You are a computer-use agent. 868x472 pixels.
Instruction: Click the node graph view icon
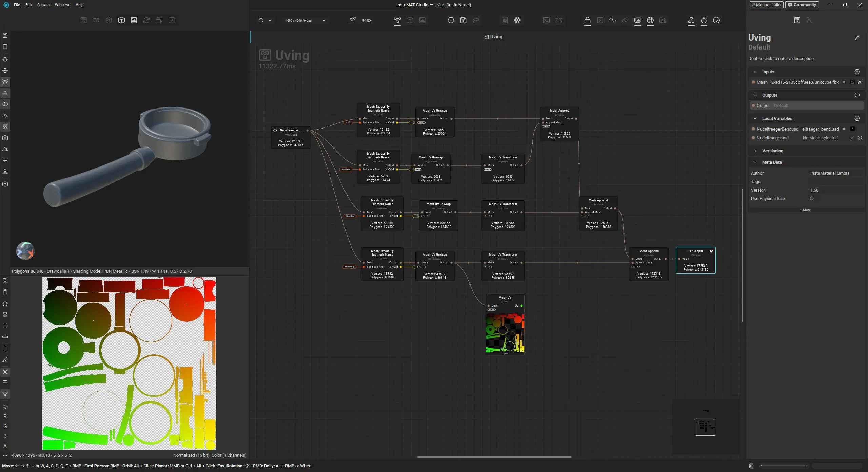coord(397,20)
